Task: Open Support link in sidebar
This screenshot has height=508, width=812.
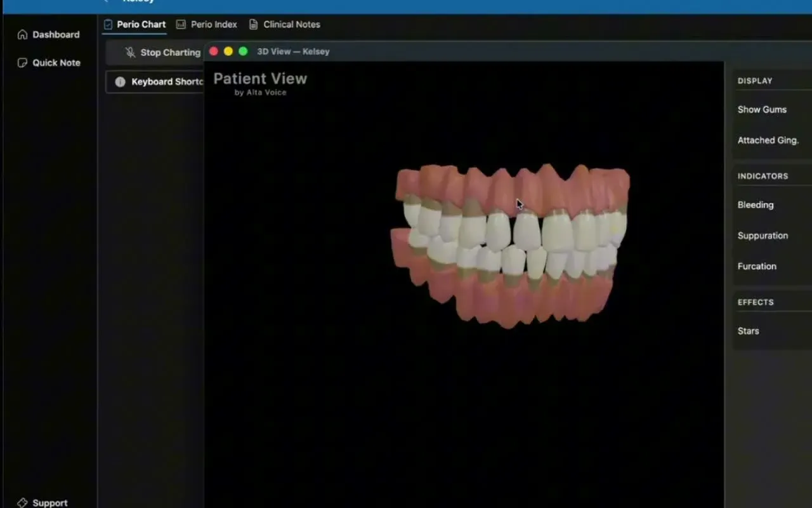Action: click(x=43, y=503)
